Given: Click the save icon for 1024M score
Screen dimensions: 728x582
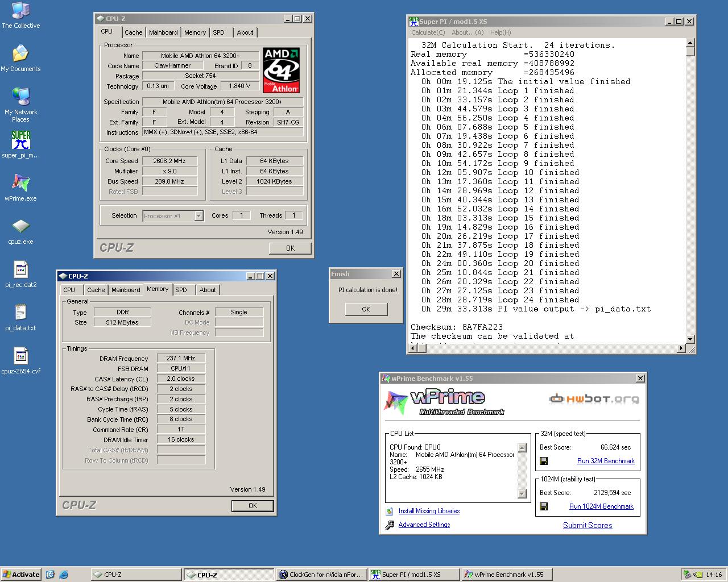Looking at the screenshot, I should (543, 506).
